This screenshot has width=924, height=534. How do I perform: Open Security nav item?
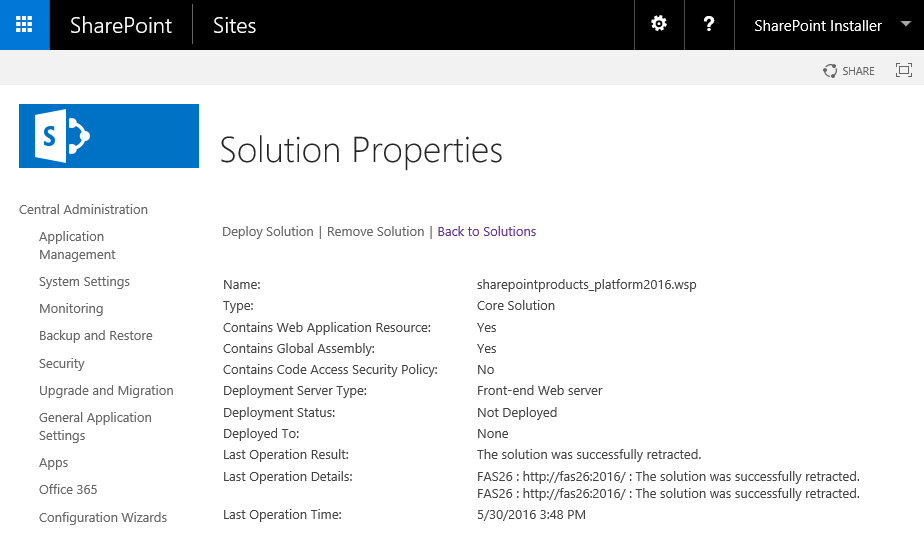pyautogui.click(x=61, y=363)
